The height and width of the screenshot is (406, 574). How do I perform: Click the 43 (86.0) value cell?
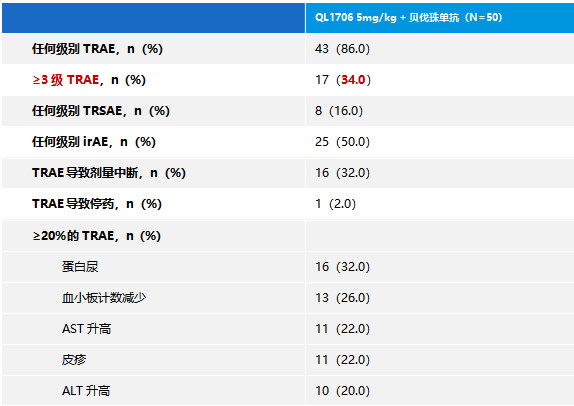pyautogui.click(x=342, y=49)
